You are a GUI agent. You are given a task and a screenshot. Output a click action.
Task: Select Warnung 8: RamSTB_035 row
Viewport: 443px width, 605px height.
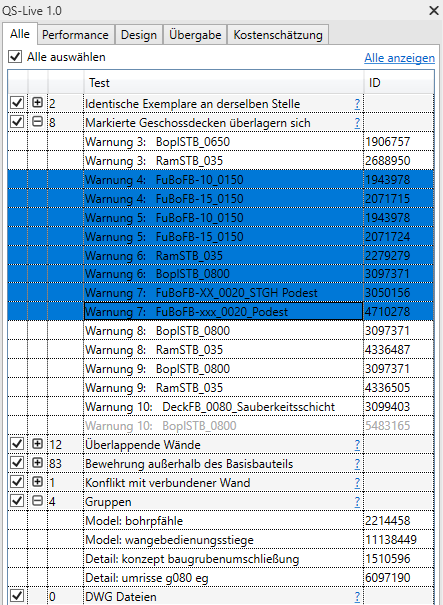point(221,350)
